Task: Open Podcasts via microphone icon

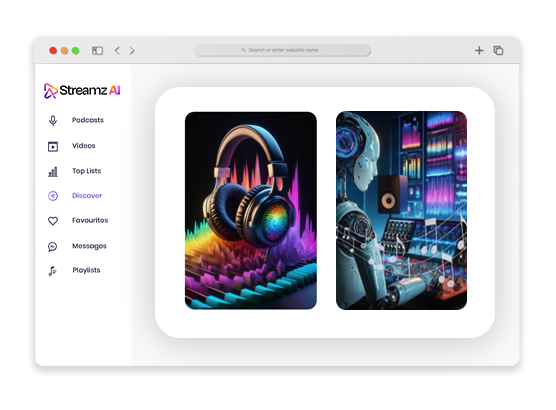Action: (x=53, y=121)
